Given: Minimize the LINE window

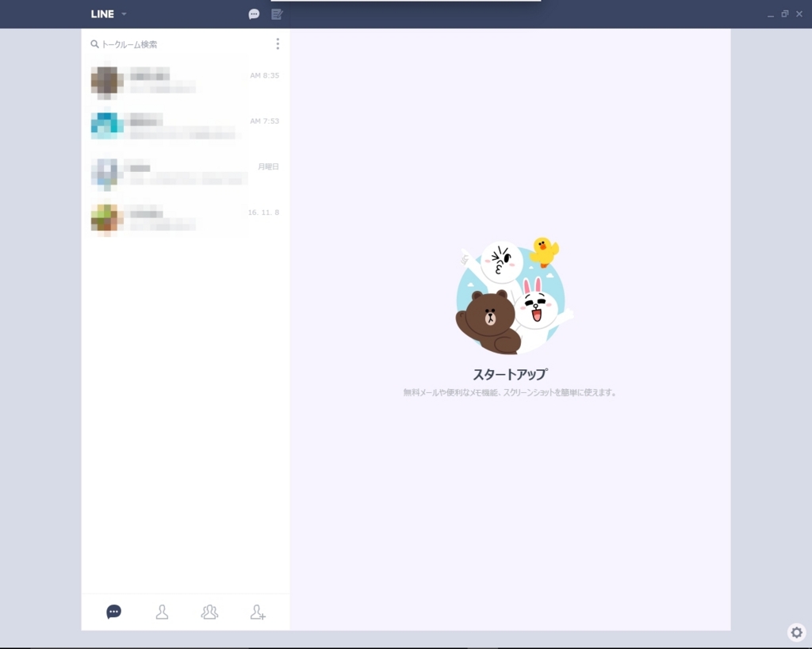Looking at the screenshot, I should 771,14.
